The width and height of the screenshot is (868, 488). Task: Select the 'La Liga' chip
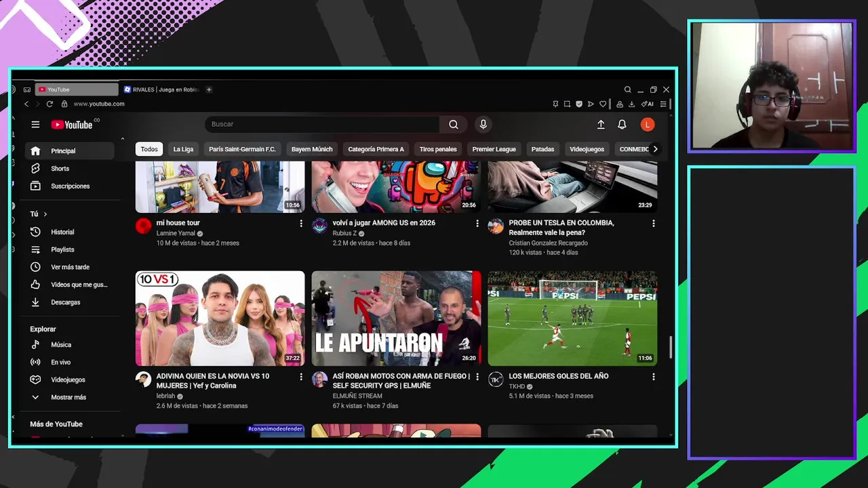[183, 149]
